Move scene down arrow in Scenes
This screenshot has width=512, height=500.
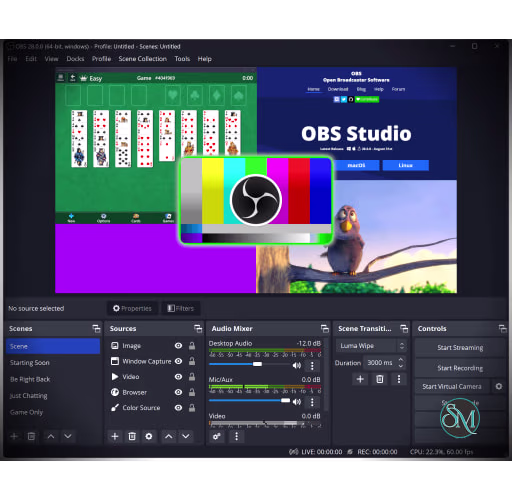[x=68, y=436]
